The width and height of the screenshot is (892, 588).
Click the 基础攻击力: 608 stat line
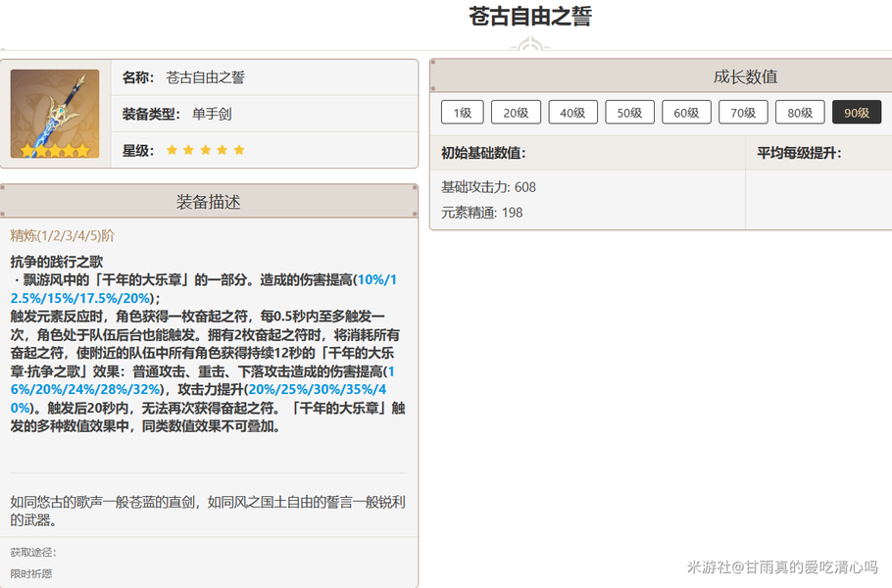coord(488,187)
